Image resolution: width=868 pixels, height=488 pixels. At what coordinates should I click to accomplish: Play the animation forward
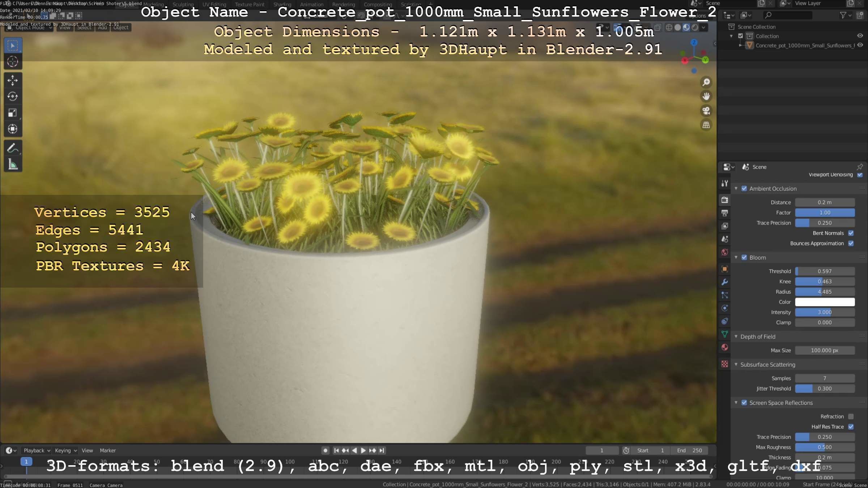coord(363,450)
